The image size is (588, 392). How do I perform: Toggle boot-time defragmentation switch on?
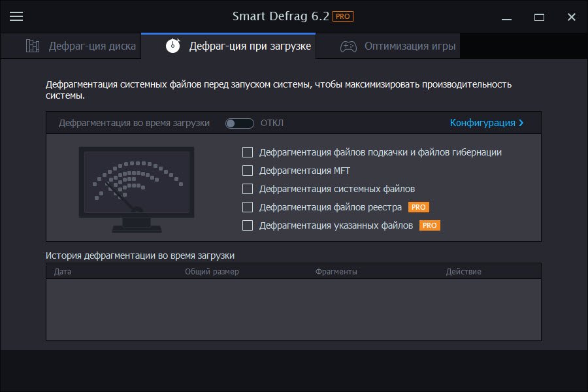tap(240, 123)
